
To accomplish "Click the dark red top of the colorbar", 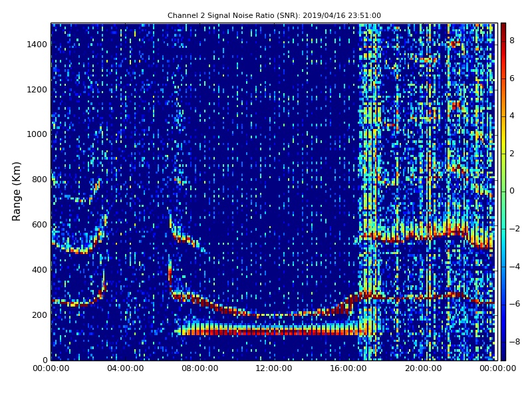I will click(503, 27).
